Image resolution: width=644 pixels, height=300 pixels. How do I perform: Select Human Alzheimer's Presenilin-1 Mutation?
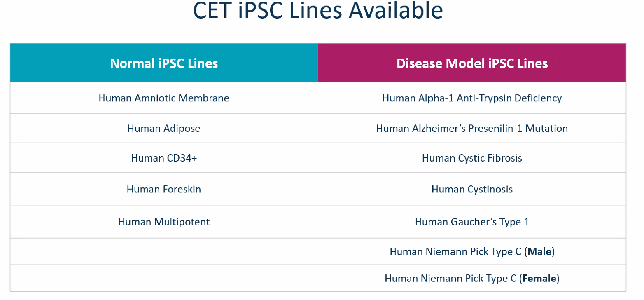tap(472, 128)
